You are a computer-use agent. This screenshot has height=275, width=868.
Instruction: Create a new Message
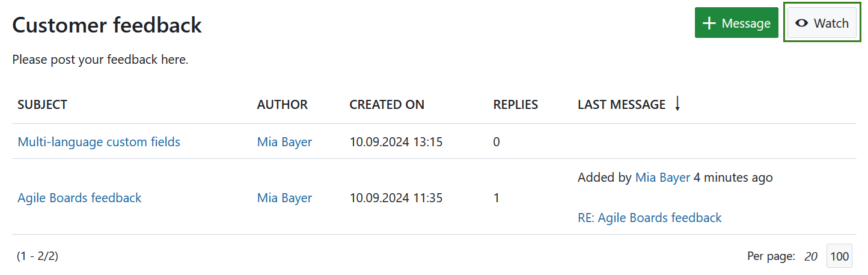(736, 23)
